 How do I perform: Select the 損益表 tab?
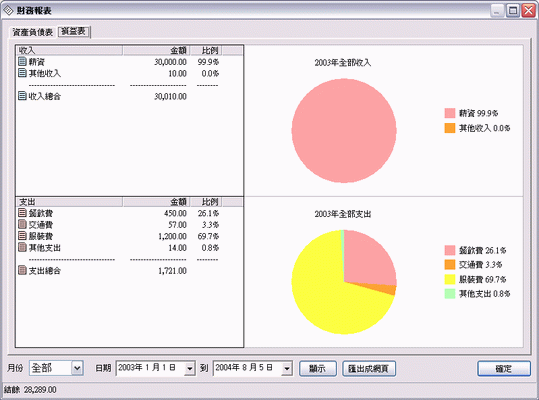pos(74,32)
